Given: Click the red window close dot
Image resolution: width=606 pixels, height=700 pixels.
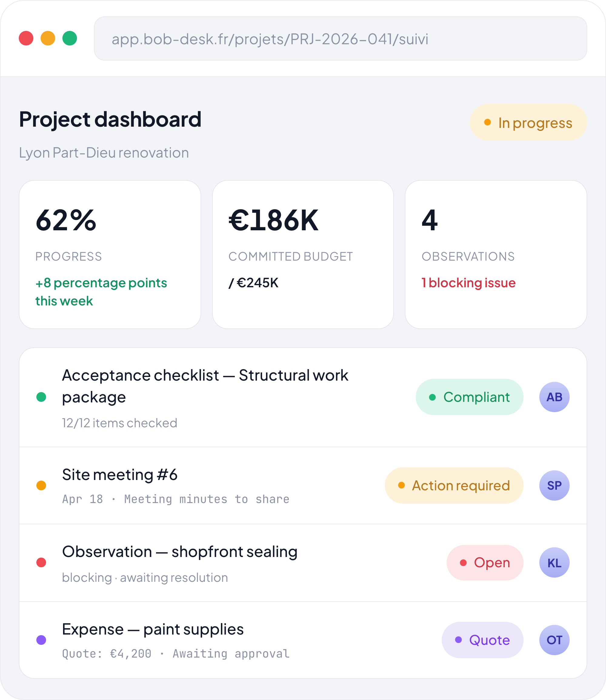Looking at the screenshot, I should (x=26, y=38).
